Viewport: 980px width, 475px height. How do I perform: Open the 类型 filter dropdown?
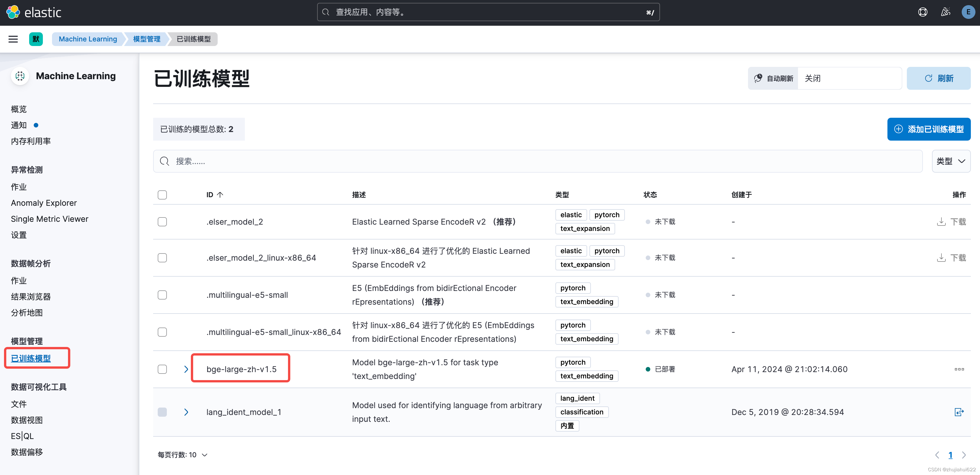[951, 161]
